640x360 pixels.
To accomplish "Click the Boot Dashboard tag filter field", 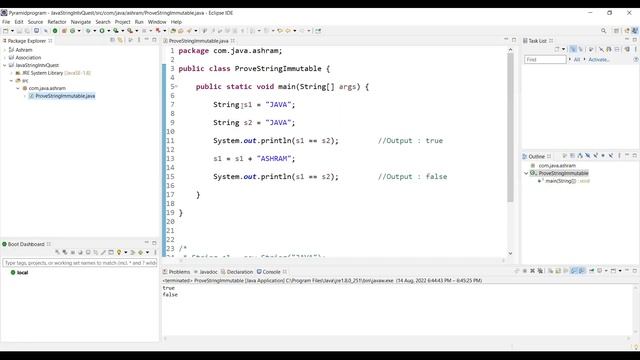I will [80, 263].
